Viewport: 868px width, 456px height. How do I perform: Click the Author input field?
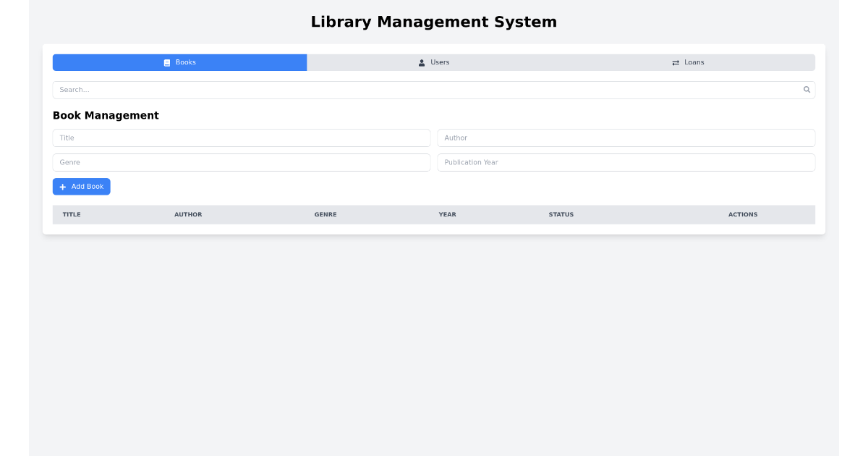(x=626, y=138)
